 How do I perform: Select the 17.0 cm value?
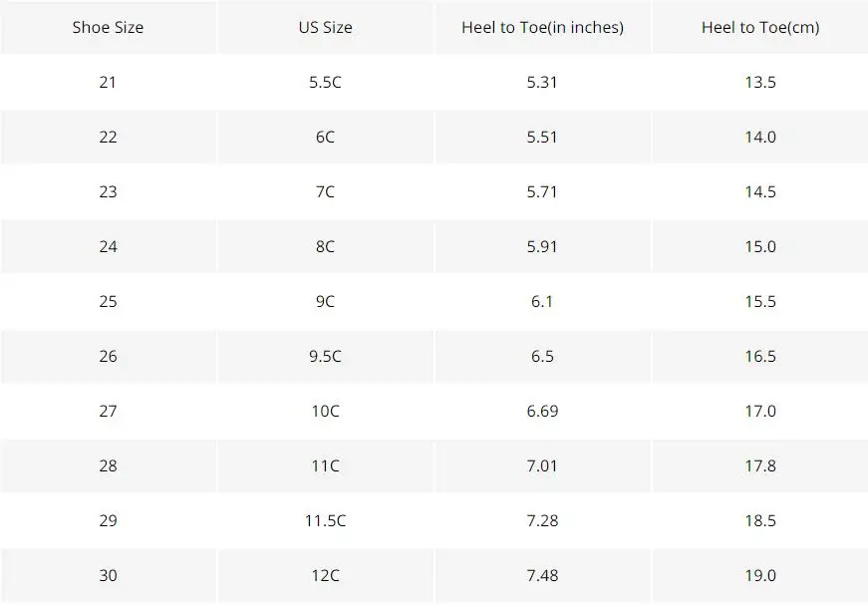coord(760,411)
